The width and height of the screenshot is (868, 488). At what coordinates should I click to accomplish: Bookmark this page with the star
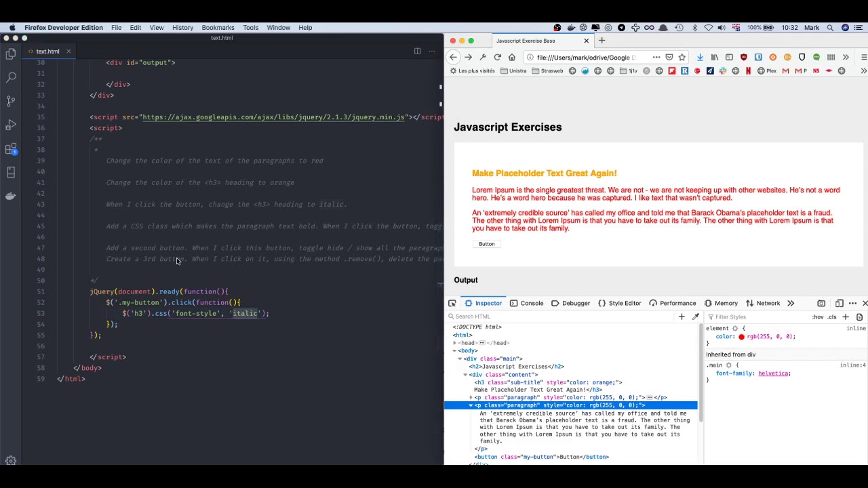tap(682, 58)
